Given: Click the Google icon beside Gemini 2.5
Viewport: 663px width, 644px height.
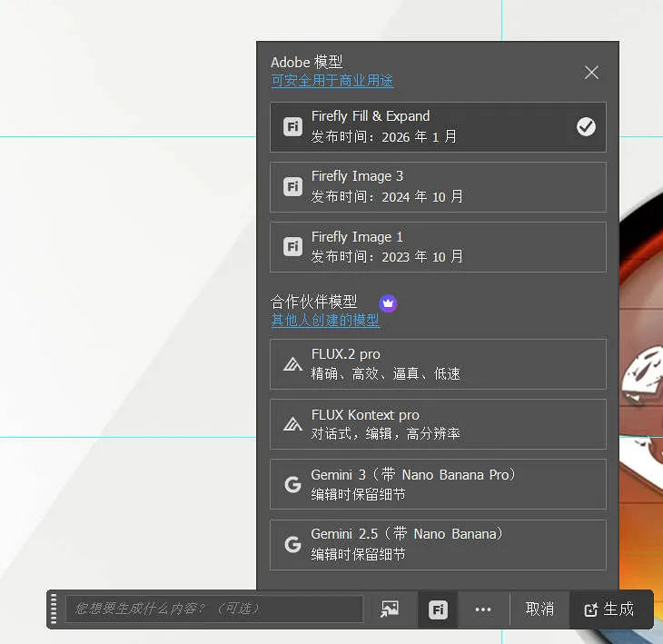Looking at the screenshot, I should point(292,544).
